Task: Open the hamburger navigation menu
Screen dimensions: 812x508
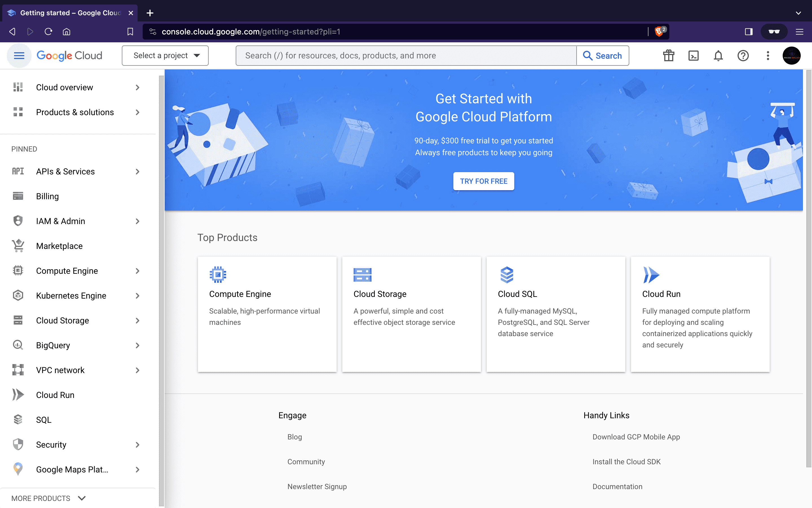Action: click(x=19, y=55)
